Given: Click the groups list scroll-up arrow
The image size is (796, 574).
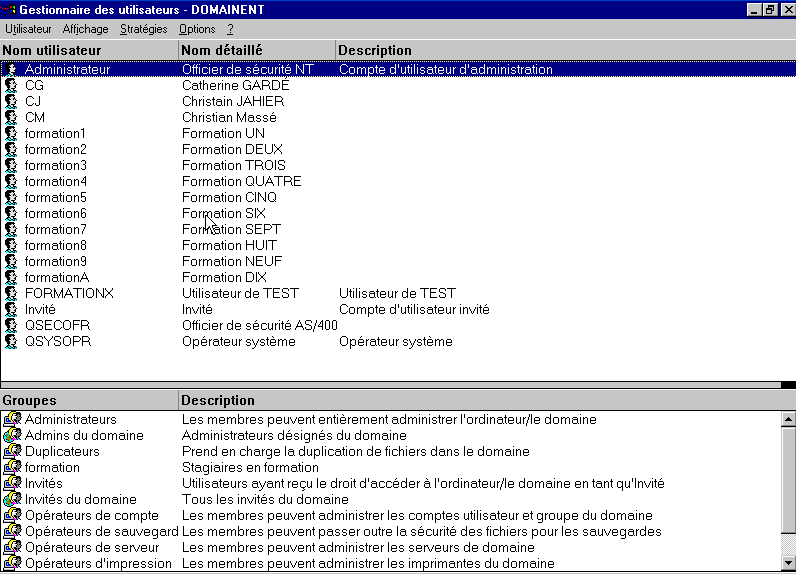Looking at the screenshot, I should pyautogui.click(x=788, y=419).
